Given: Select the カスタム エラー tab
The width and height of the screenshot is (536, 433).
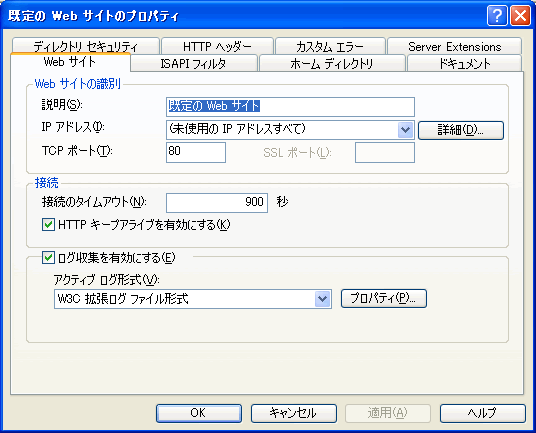Looking at the screenshot, I should [330, 46].
